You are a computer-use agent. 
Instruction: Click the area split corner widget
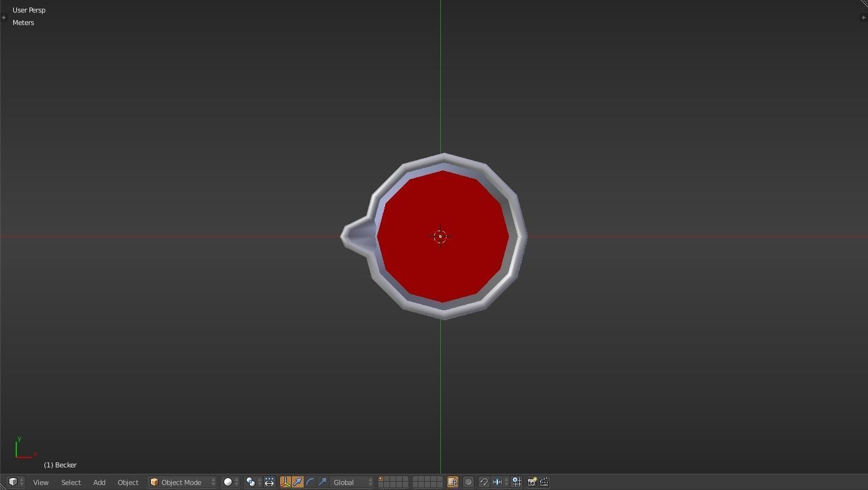click(863, 4)
